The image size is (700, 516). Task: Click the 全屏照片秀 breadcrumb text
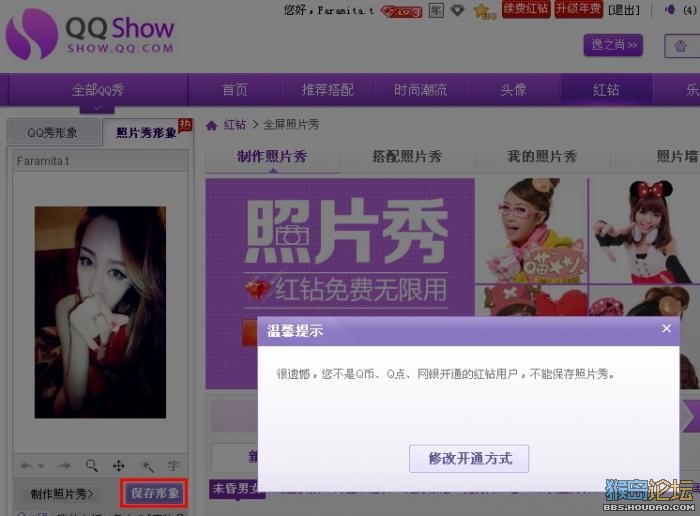291,125
